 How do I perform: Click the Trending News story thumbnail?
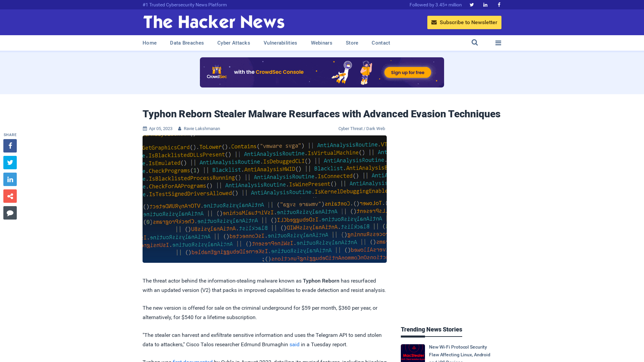[413, 353]
